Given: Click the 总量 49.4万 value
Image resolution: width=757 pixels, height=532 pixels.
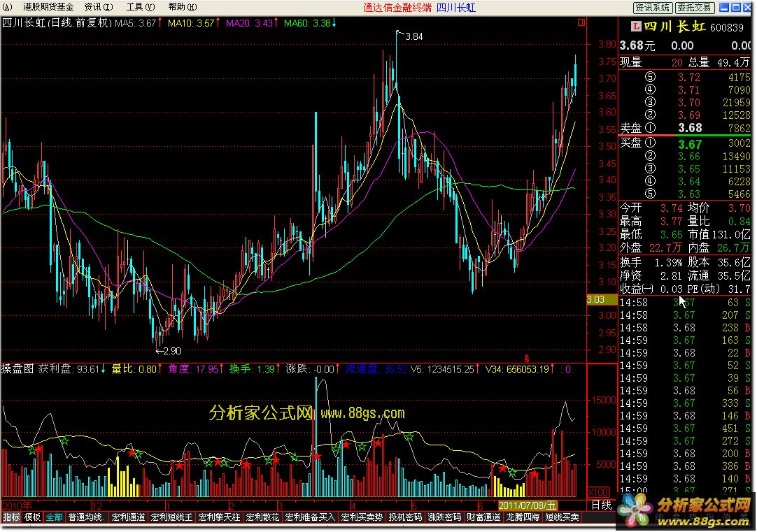Looking at the screenshot, I should click(x=733, y=62).
